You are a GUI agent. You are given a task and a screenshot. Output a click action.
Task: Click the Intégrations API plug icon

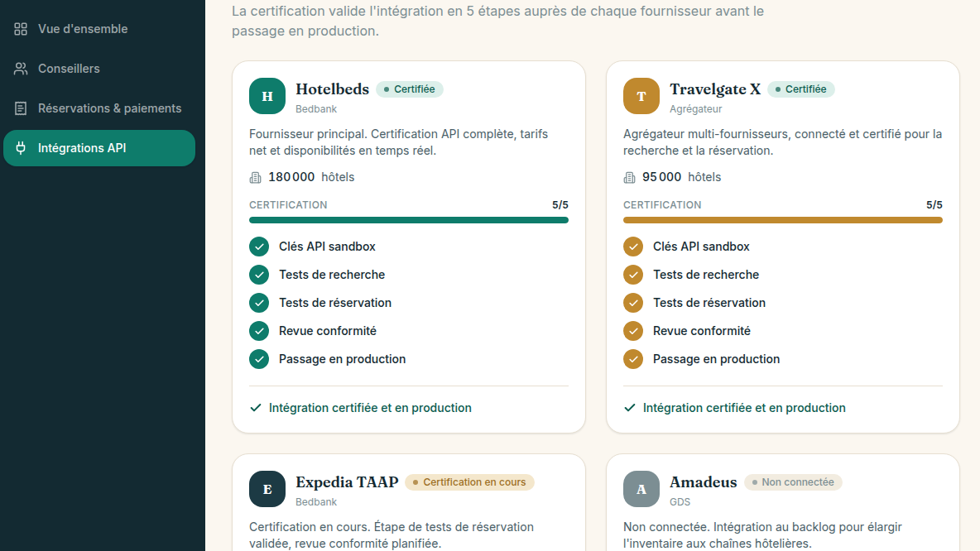(21, 148)
